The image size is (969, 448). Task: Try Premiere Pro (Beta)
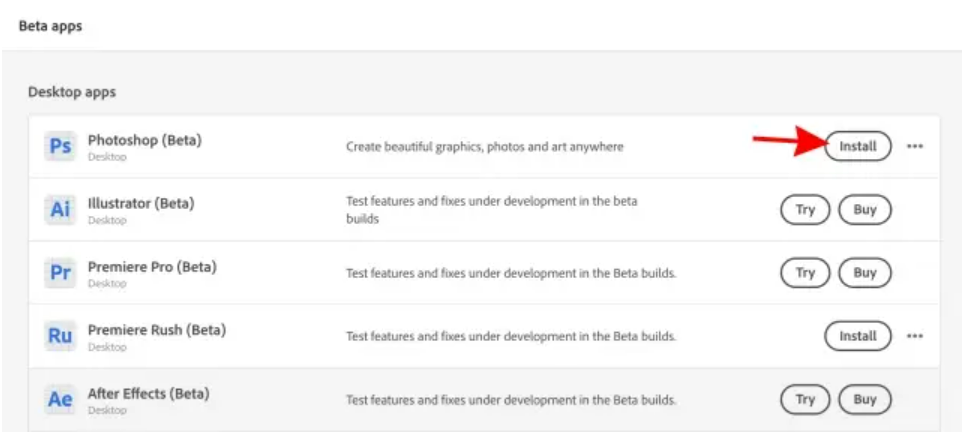pos(805,273)
